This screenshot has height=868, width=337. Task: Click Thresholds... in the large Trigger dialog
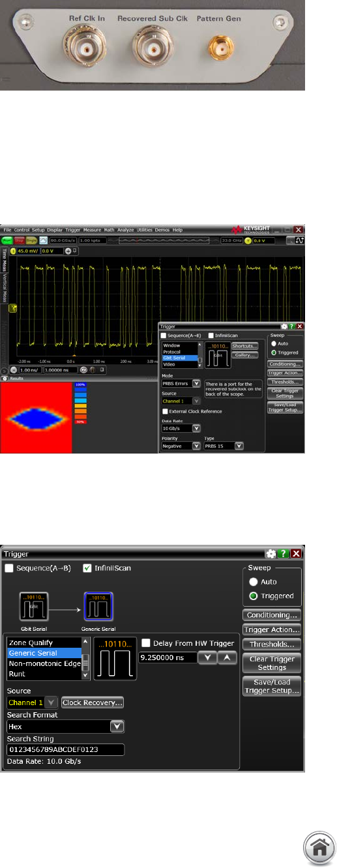pyautogui.click(x=272, y=644)
